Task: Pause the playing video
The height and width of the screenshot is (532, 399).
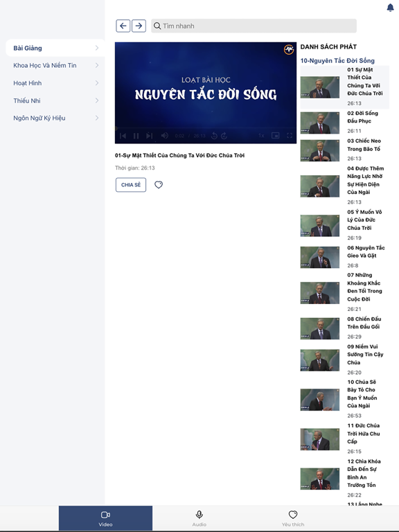Action: coord(136,136)
